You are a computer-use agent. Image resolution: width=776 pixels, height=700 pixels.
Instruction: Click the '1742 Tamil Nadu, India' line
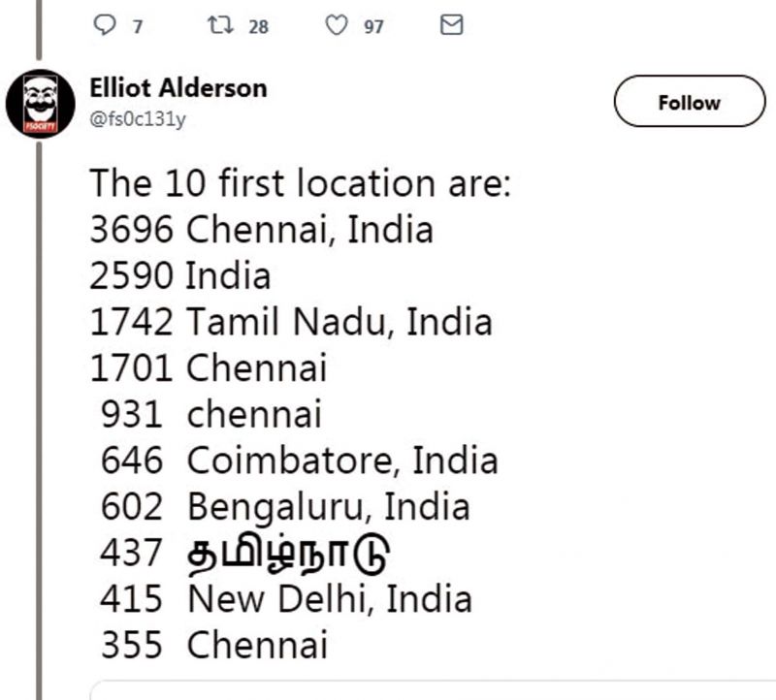[x=291, y=322]
